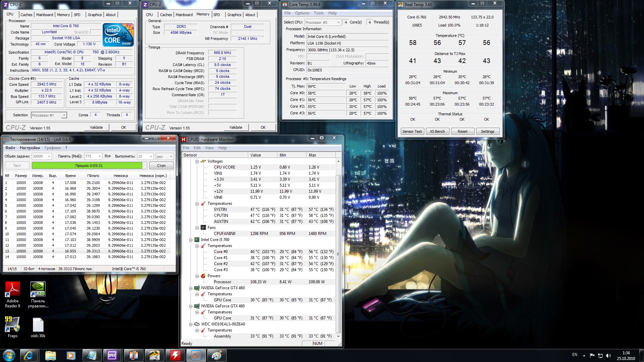Open Windows Explorer folder taskbar icon
Screen dimensions: 644x362
tap(50, 355)
